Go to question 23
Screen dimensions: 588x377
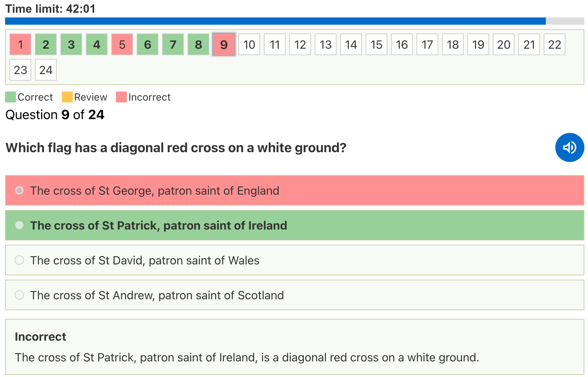pyautogui.click(x=20, y=70)
